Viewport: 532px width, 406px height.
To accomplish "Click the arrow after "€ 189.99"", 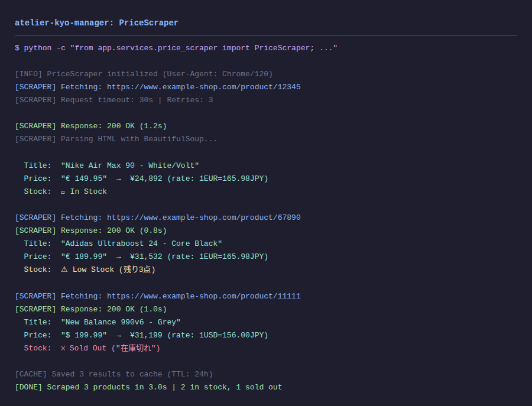I will 118,257.
